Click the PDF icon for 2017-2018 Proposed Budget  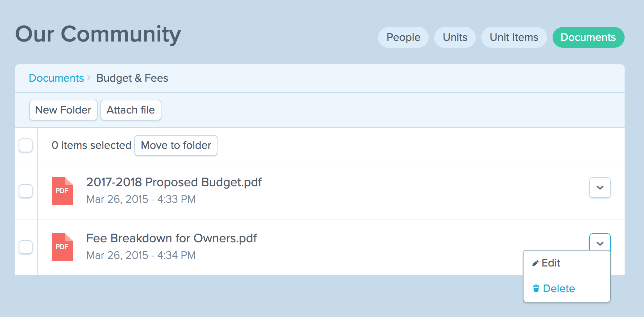tap(62, 191)
